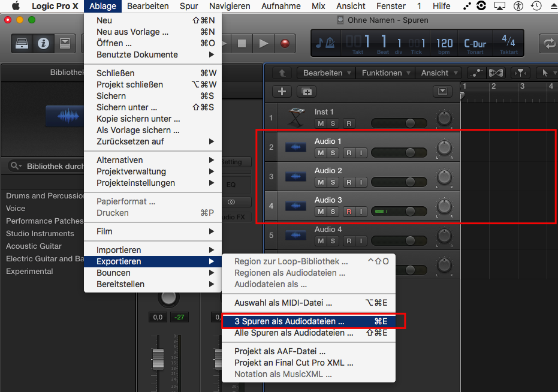Mute the Audio 4 track
Image resolution: width=558 pixels, height=392 pixels.
[321, 241]
